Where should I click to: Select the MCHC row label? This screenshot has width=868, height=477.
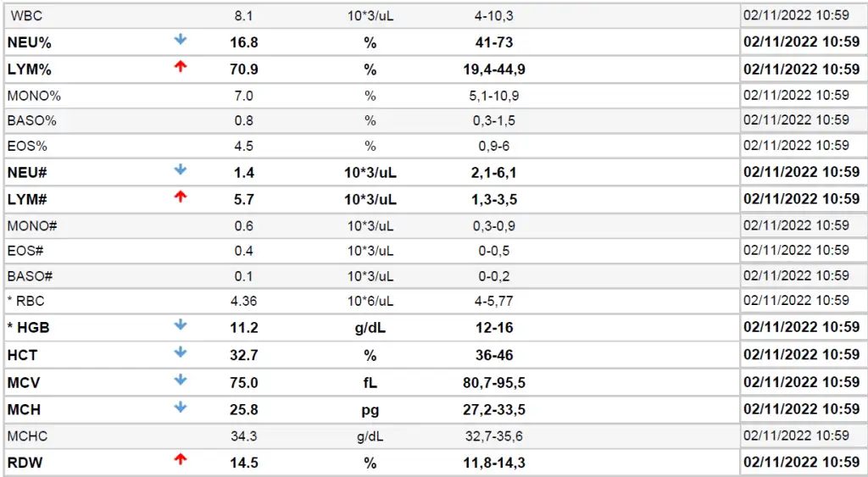click(x=28, y=435)
